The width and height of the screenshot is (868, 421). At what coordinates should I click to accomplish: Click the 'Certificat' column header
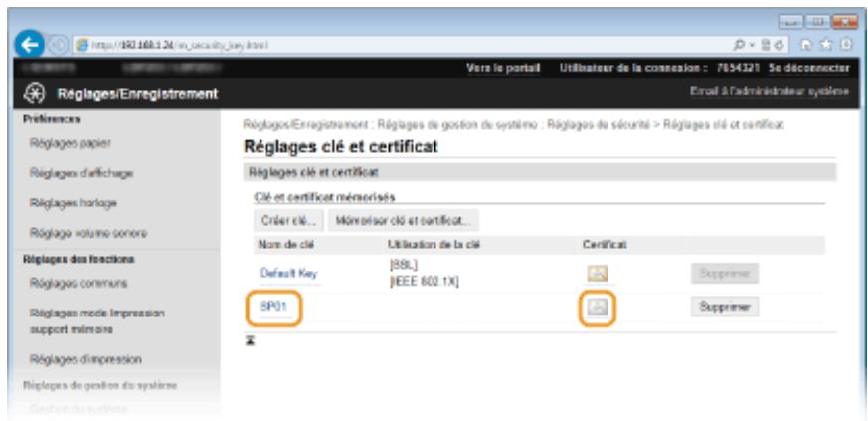point(604,245)
